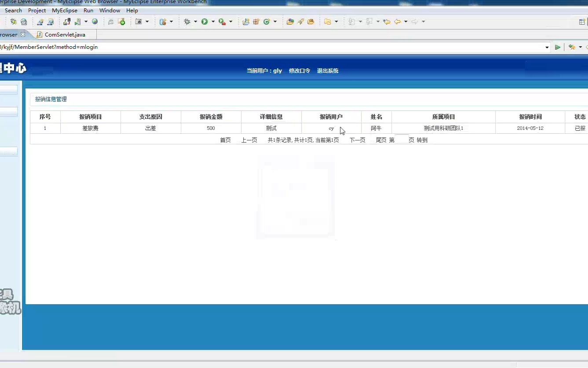Click the Back navigation arrow icon
Viewport: 588px width, 368px height.
tap(398, 22)
